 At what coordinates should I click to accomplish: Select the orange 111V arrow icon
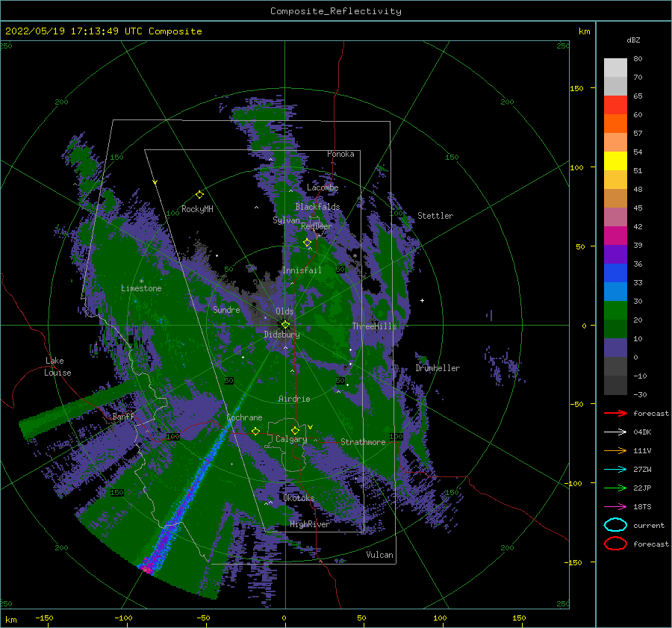[615, 450]
